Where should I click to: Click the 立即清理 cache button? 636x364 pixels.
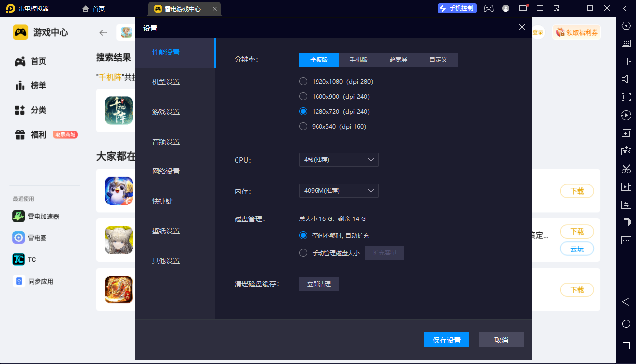[x=318, y=284]
